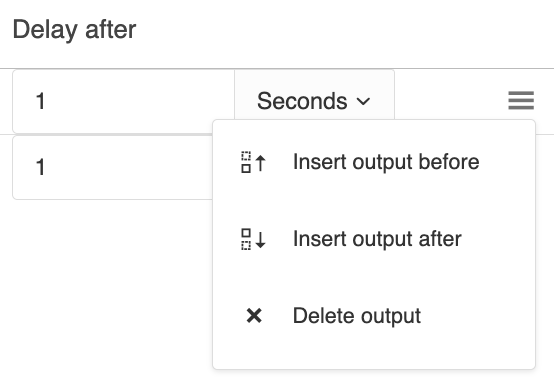
Task: Click the Delay after column header
Action: tap(74, 30)
